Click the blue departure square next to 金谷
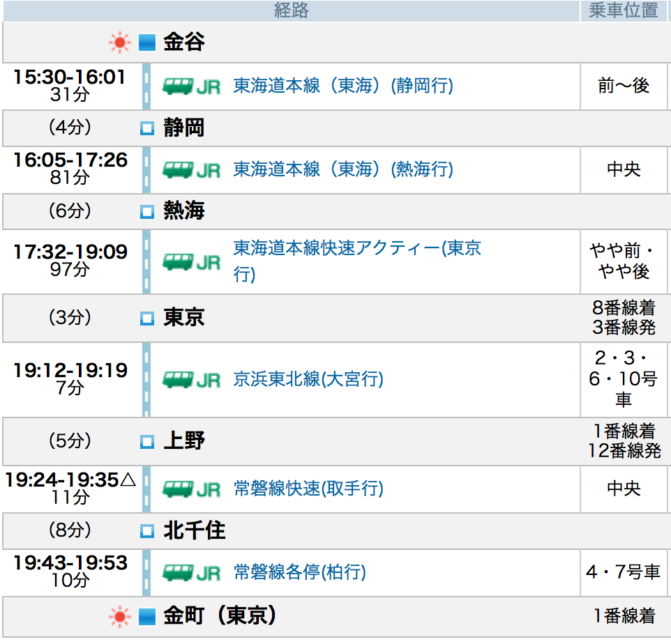This screenshot has height=644, width=671. 146,43
